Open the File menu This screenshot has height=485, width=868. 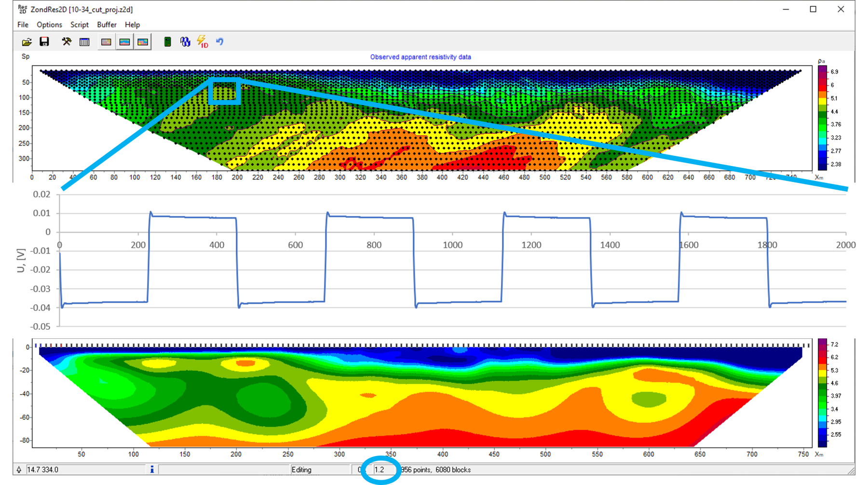pos(23,25)
